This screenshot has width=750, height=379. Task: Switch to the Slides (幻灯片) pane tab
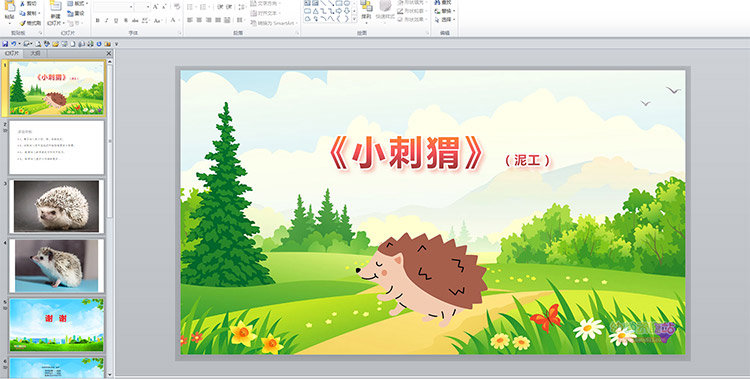(12, 54)
